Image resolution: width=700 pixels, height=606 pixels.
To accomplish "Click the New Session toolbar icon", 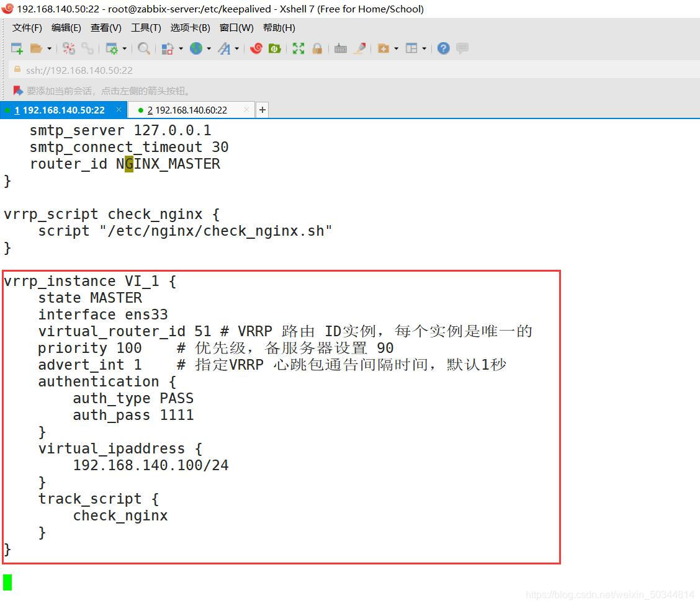I will coord(17,48).
